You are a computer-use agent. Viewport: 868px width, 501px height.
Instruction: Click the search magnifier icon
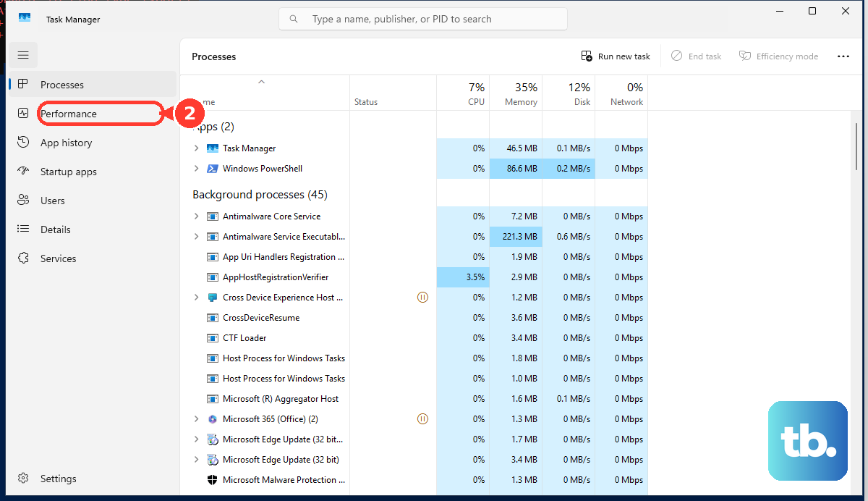tap(294, 20)
